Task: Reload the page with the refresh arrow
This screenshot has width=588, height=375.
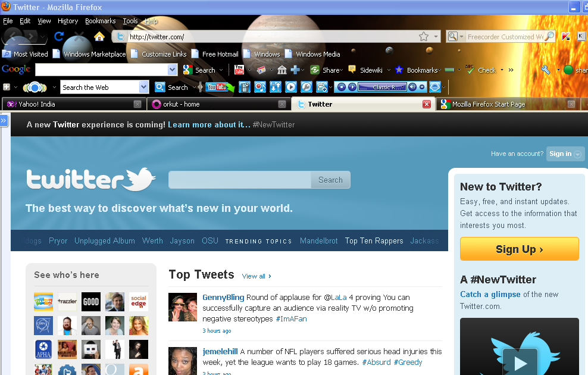Action: click(x=59, y=36)
